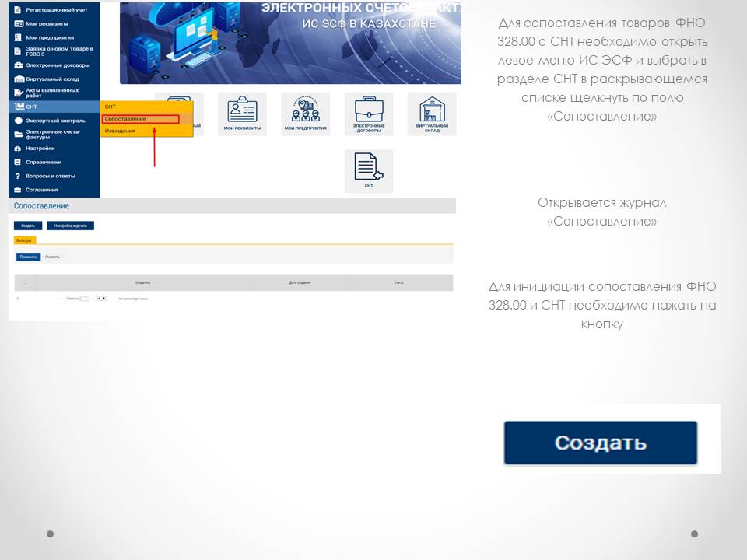The image size is (747, 560).
Task: Click the page number field in pager
Action: click(x=86, y=298)
